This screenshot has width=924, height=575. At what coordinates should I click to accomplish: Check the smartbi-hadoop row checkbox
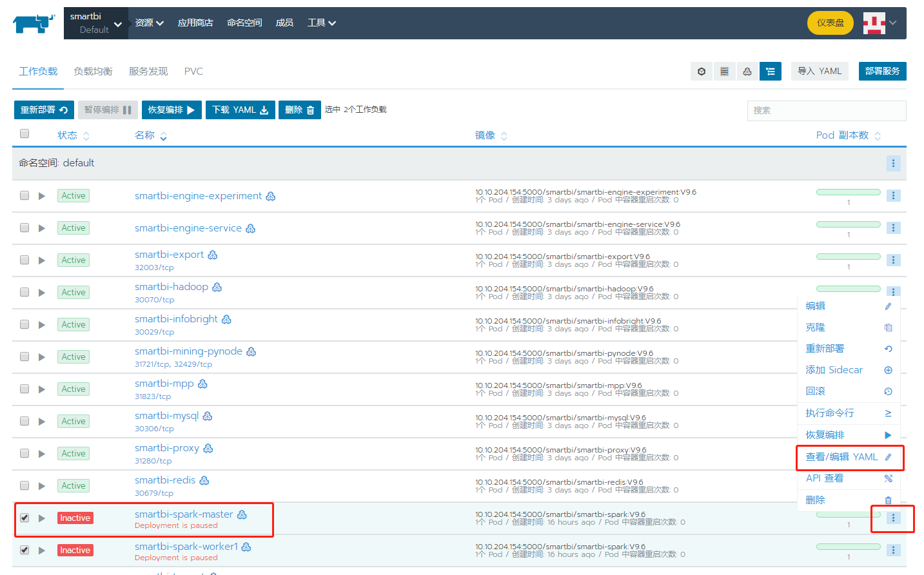25,292
